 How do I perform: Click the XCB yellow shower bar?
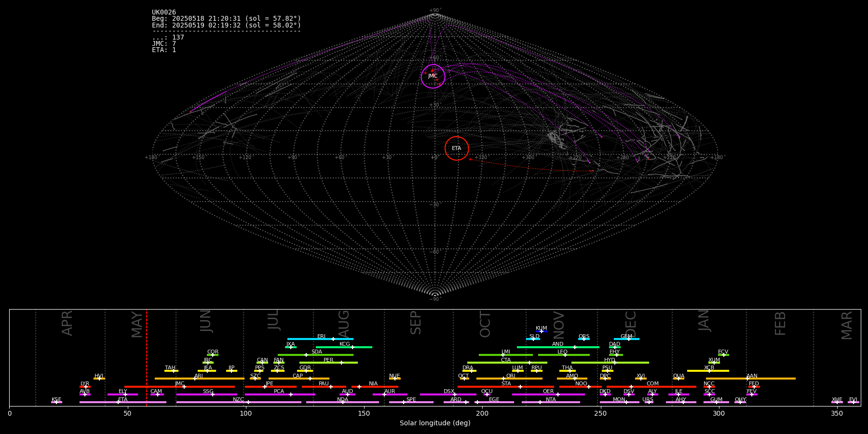708,371
